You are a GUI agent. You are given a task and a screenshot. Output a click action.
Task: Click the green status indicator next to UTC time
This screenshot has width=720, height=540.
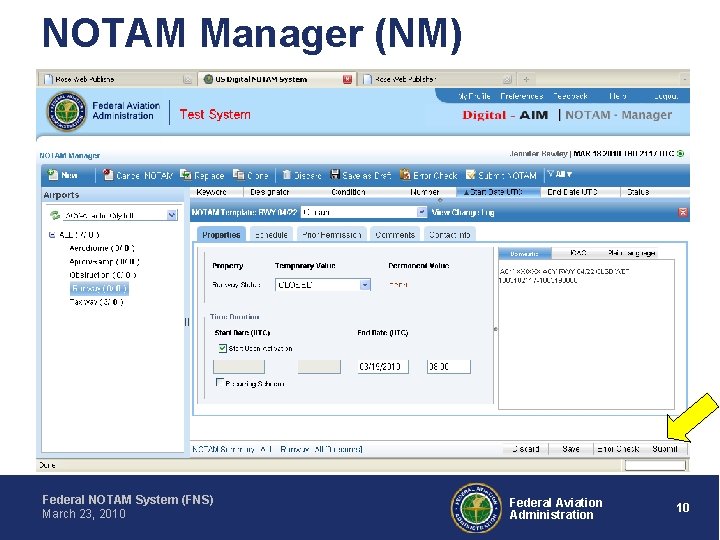(681, 154)
